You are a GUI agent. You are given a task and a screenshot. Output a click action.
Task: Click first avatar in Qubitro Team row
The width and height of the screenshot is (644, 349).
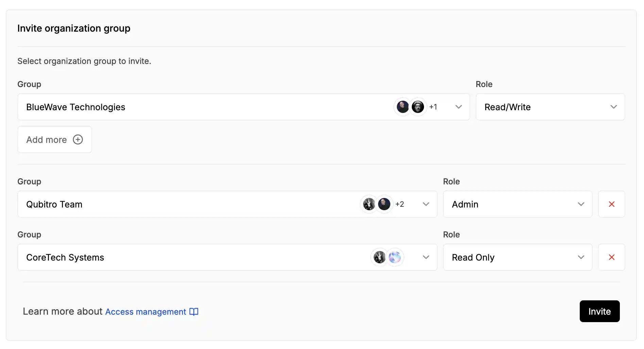tap(369, 204)
